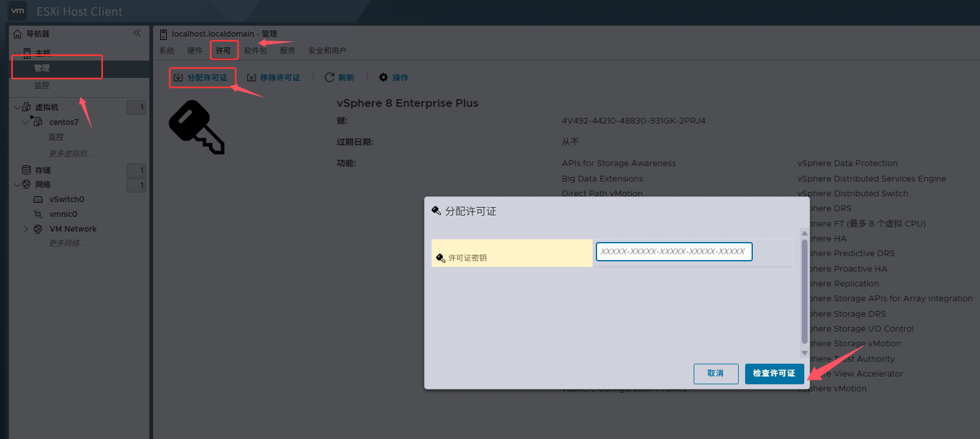Click the dialog vertical scrollbar thumb
This screenshot has height=439, width=980.
coord(804,292)
